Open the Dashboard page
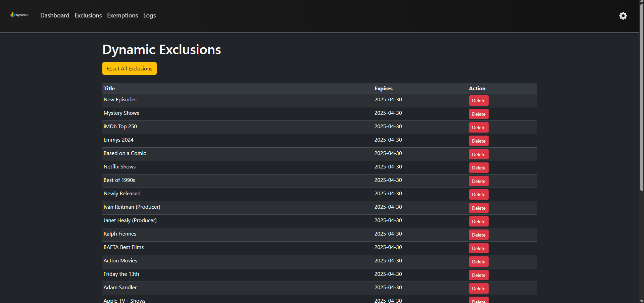The height and width of the screenshot is (303, 644). tap(55, 15)
